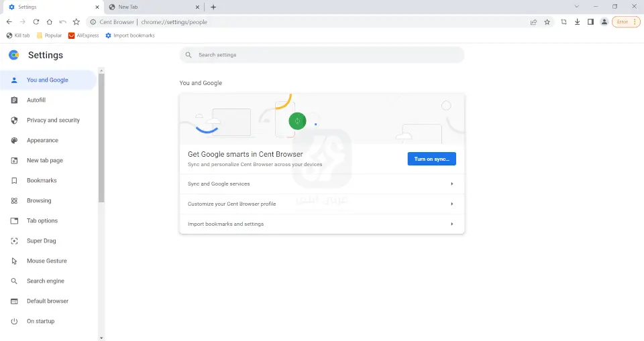Reload the current page
644x341 pixels.
[36, 21]
